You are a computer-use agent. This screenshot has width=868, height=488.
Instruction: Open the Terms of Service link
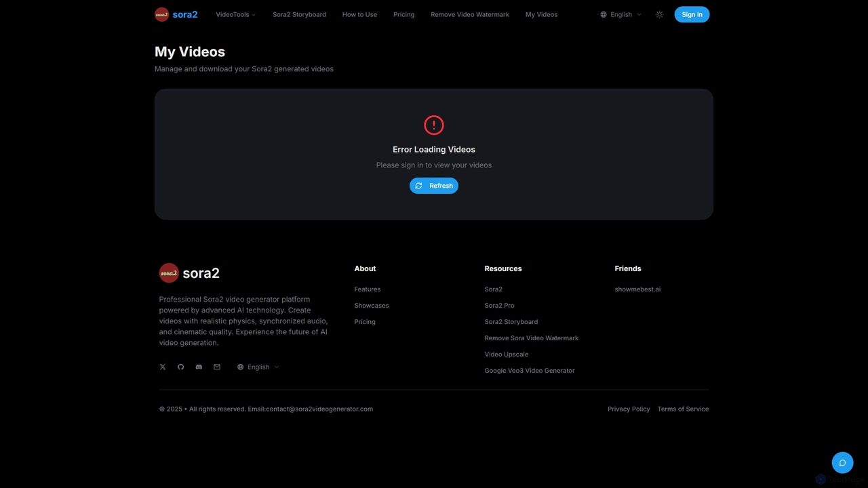(x=683, y=409)
